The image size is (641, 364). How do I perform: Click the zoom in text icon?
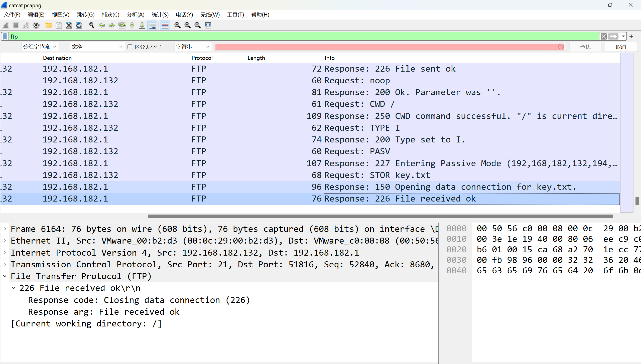pyautogui.click(x=177, y=25)
